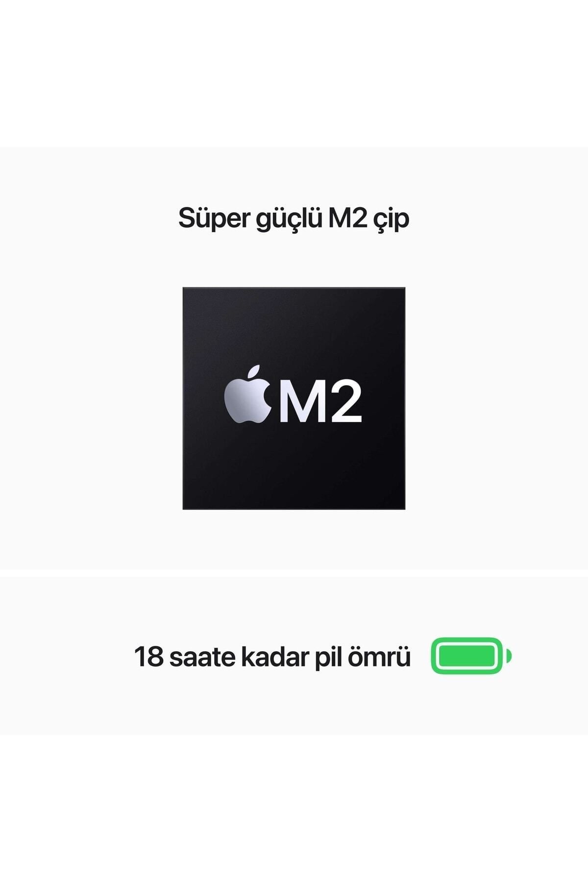Click the blank white area above the heading panel
Image resolution: width=588 pixels, height=882 pixels.
[294, 73]
